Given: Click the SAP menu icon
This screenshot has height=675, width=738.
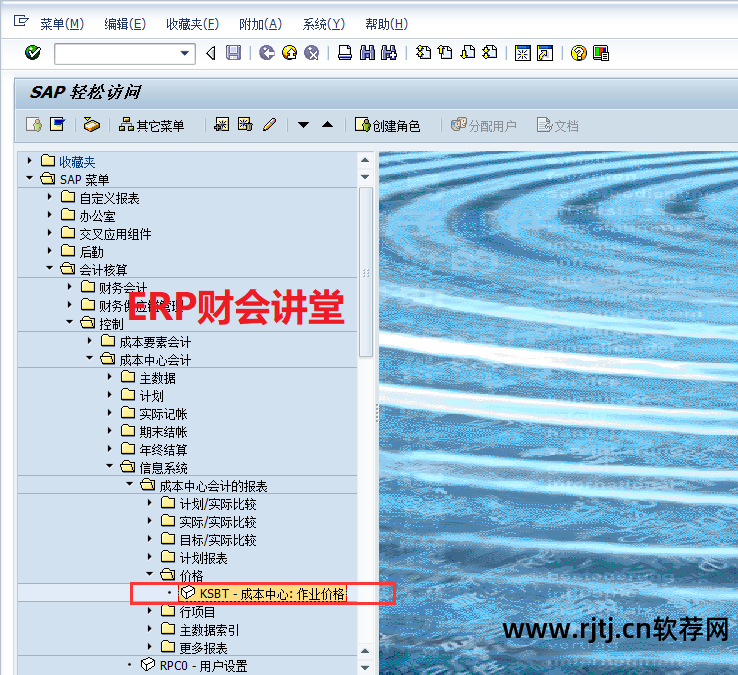Looking at the screenshot, I should click(57, 125).
